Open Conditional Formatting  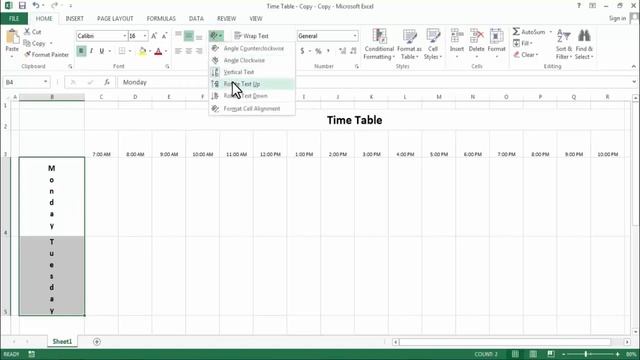[x=379, y=44]
